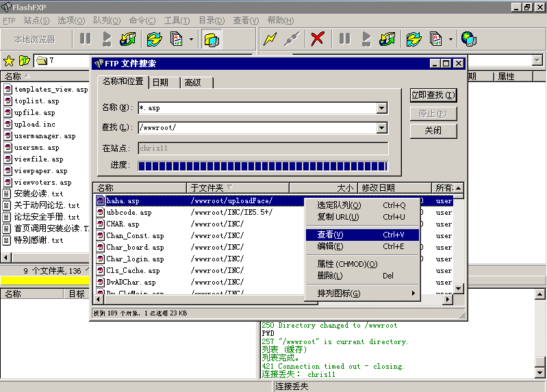The image size is (547, 392).
Task: Click the 关闭 button in search dialog
Action: click(x=433, y=131)
